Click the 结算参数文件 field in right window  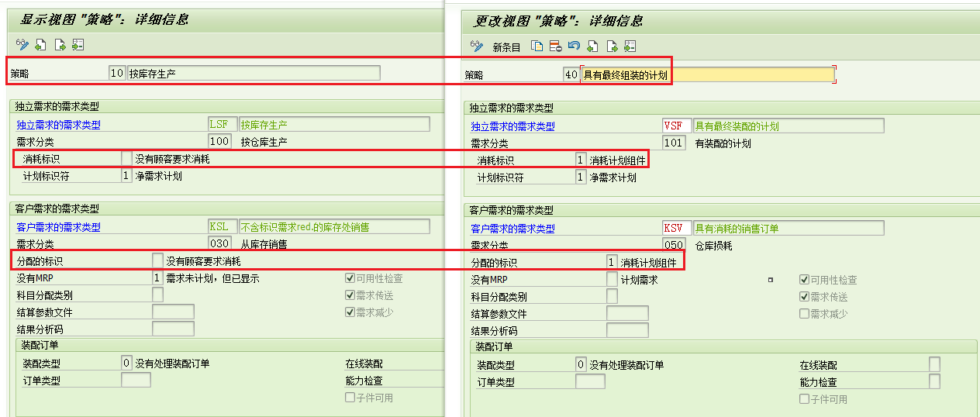tap(627, 313)
